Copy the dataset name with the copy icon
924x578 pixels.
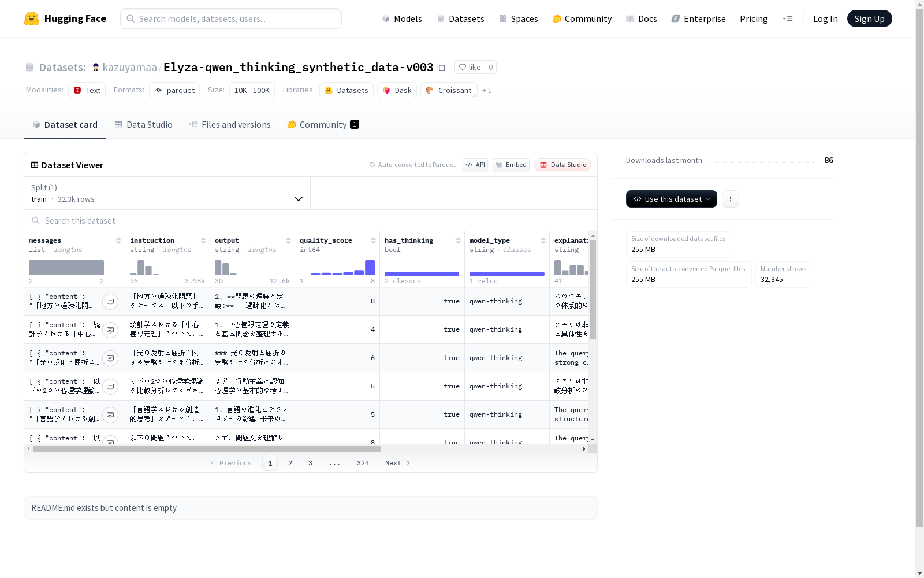441,67
